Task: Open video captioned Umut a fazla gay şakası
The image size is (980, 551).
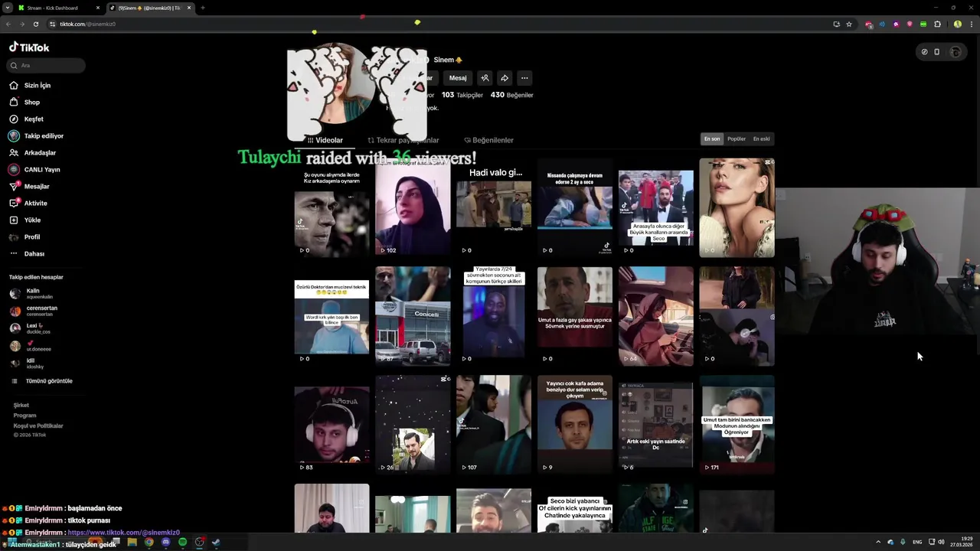Action: 575,316
